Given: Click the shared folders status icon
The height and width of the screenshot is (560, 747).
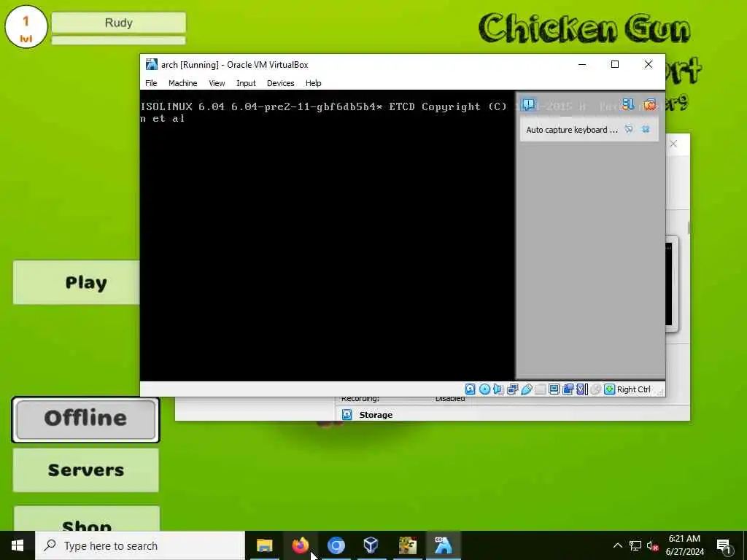Looking at the screenshot, I should pos(541,389).
